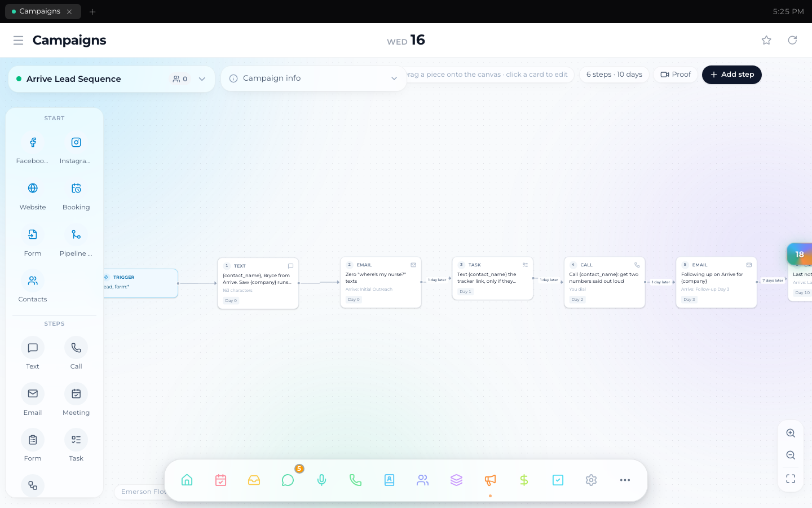Open the hamburger menu

click(x=18, y=40)
